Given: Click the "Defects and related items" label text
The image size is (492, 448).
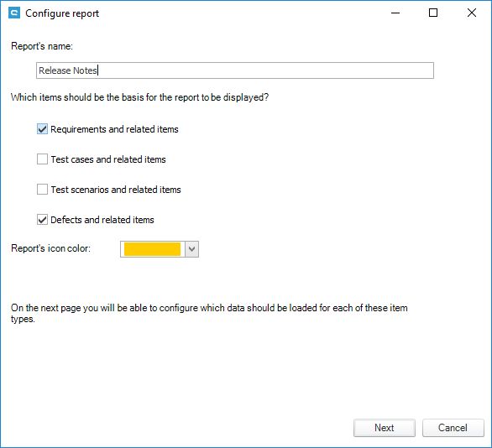Looking at the screenshot, I should [x=102, y=220].
